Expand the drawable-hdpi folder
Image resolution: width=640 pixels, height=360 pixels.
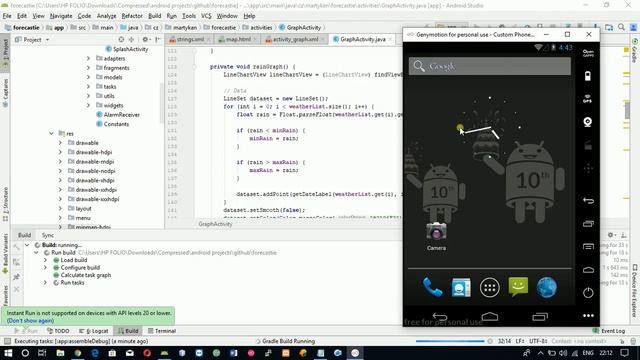pos(60,152)
